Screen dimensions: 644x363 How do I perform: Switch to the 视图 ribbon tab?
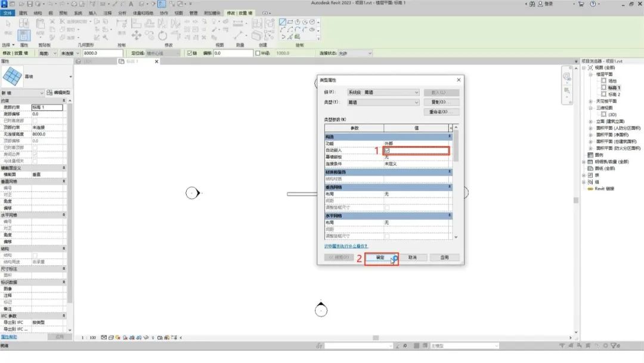[x=179, y=13]
